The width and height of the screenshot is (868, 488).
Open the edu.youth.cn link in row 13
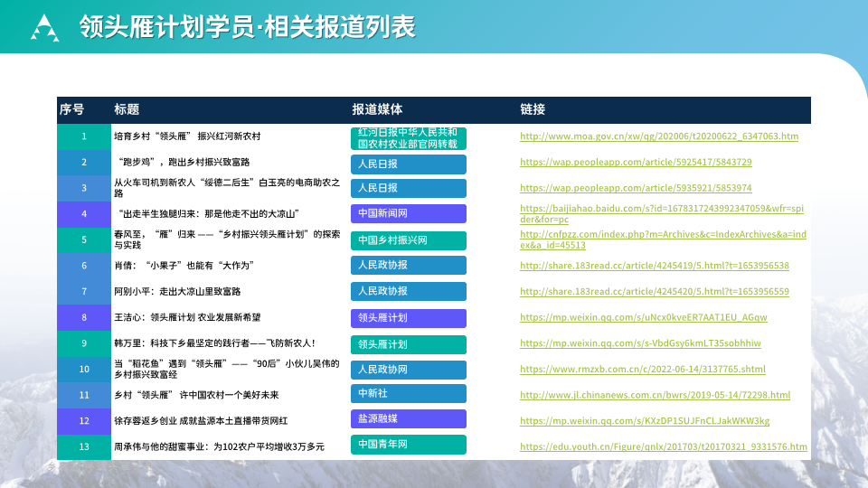click(x=663, y=446)
